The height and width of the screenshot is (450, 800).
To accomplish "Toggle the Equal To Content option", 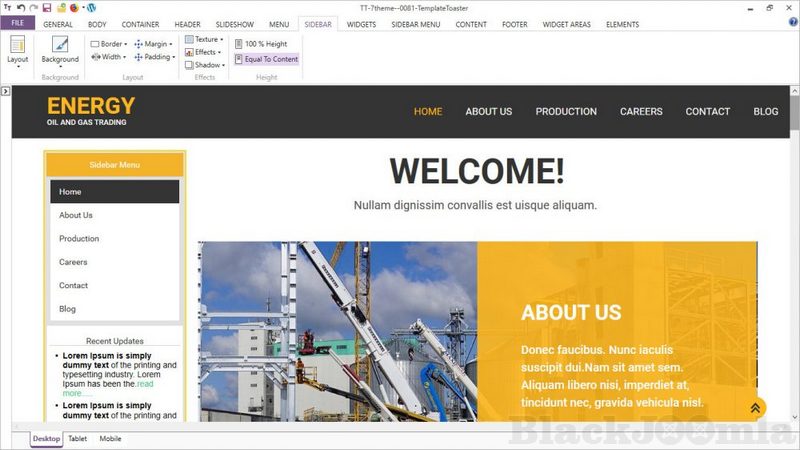I will (x=266, y=59).
